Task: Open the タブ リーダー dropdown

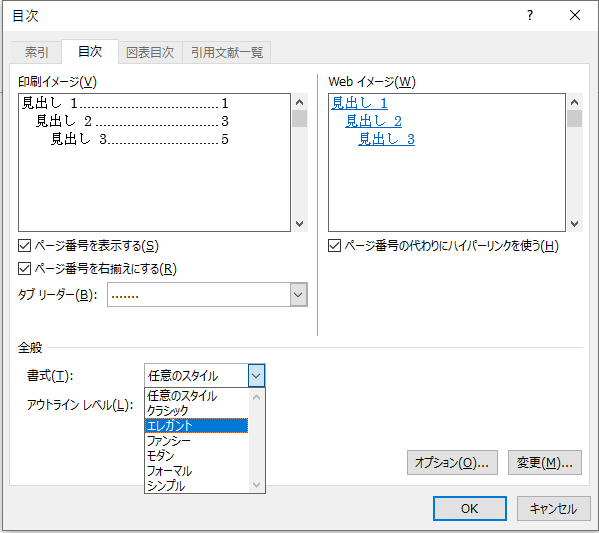Action: click(x=298, y=295)
